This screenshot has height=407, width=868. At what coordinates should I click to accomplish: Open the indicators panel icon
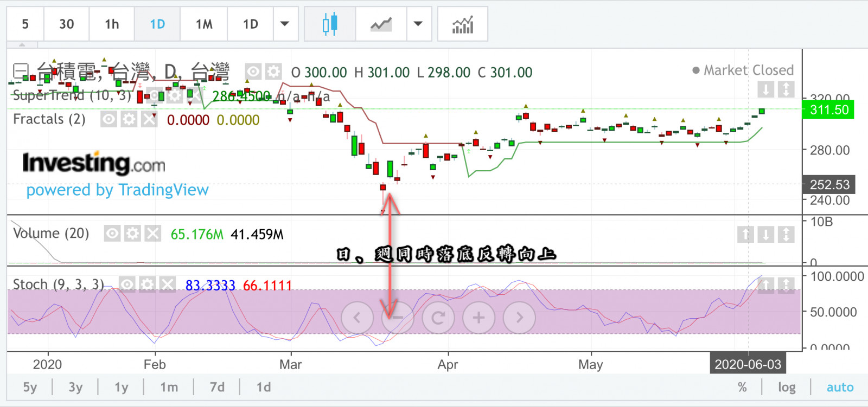pos(462,24)
